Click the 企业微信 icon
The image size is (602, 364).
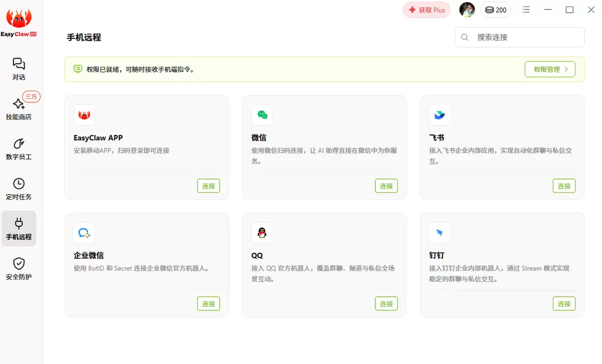(x=84, y=233)
